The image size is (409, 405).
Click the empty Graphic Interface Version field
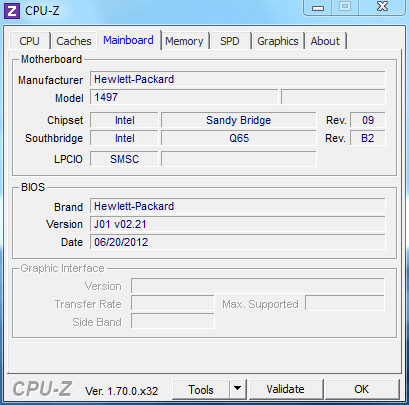tap(258, 286)
